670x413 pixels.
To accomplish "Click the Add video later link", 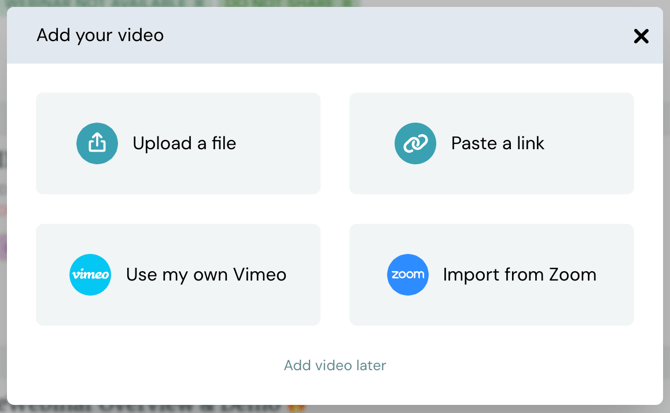I will coord(335,365).
